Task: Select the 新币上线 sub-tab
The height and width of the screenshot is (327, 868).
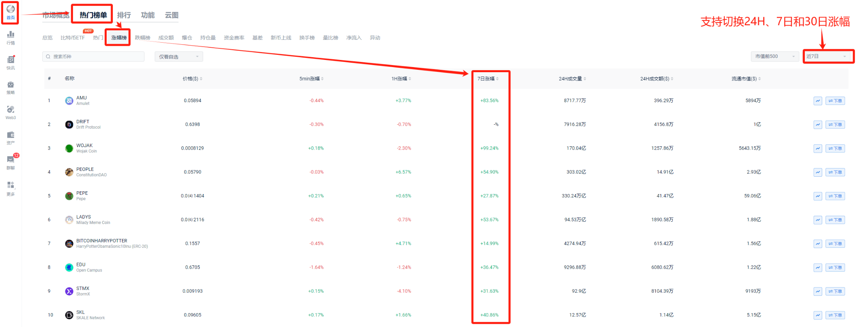Action: 281,38
